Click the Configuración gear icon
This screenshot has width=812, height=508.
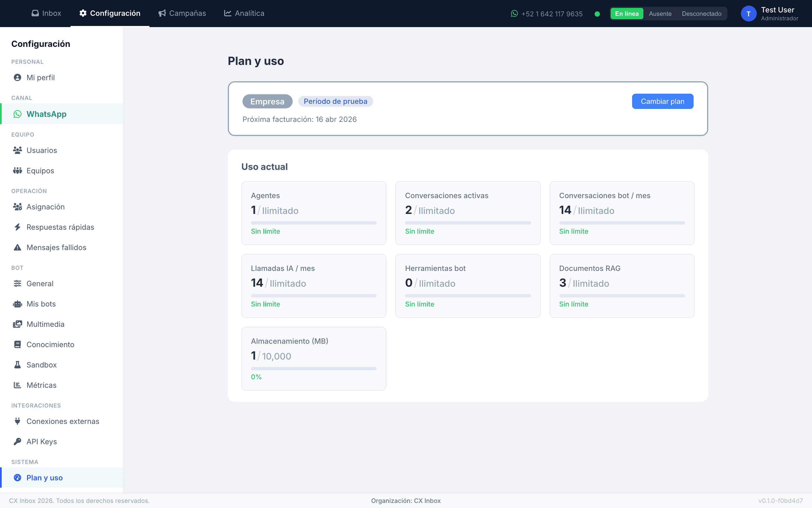83,13
